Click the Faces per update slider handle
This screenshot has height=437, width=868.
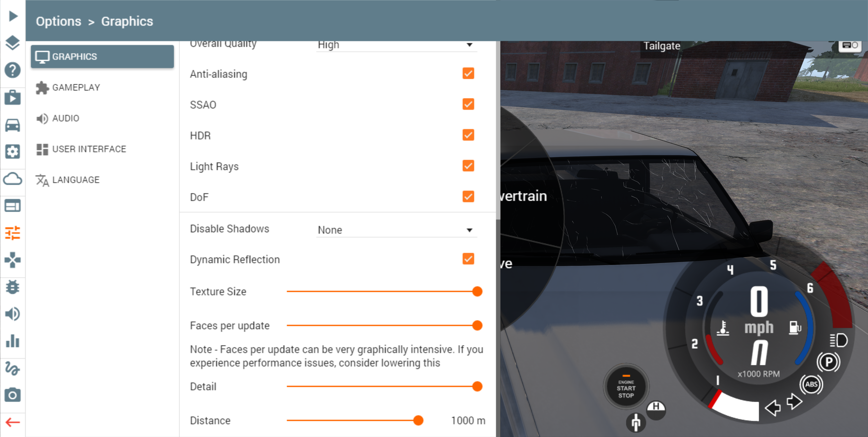pos(477,325)
